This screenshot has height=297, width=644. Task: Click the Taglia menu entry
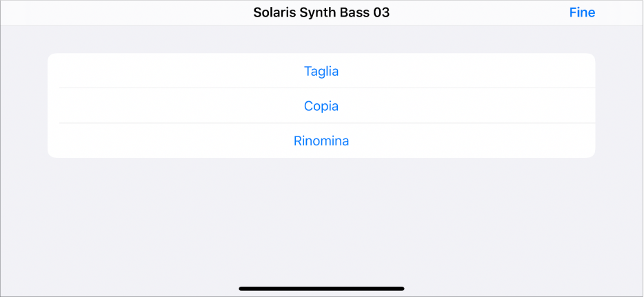[x=321, y=71]
